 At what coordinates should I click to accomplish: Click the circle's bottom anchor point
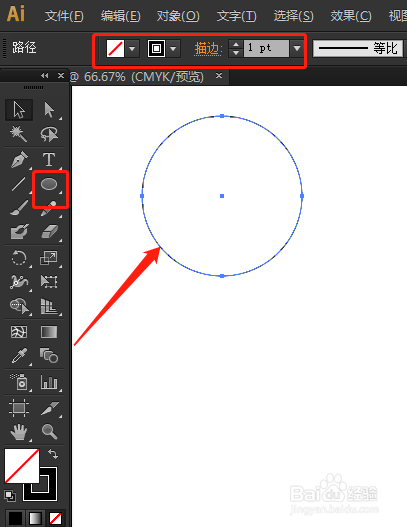222,276
